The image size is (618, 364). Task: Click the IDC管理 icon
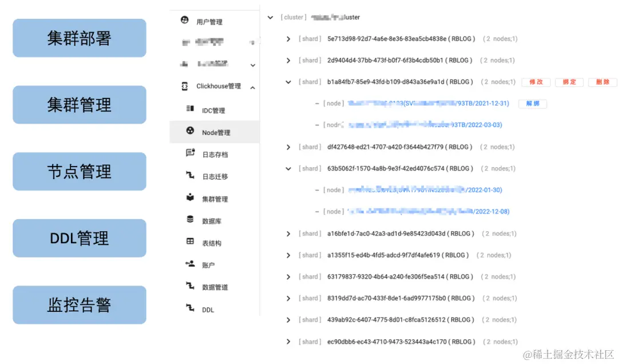tap(190, 108)
